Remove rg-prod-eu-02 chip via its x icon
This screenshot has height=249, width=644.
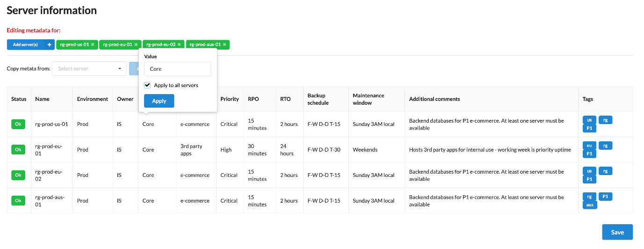(x=179, y=44)
